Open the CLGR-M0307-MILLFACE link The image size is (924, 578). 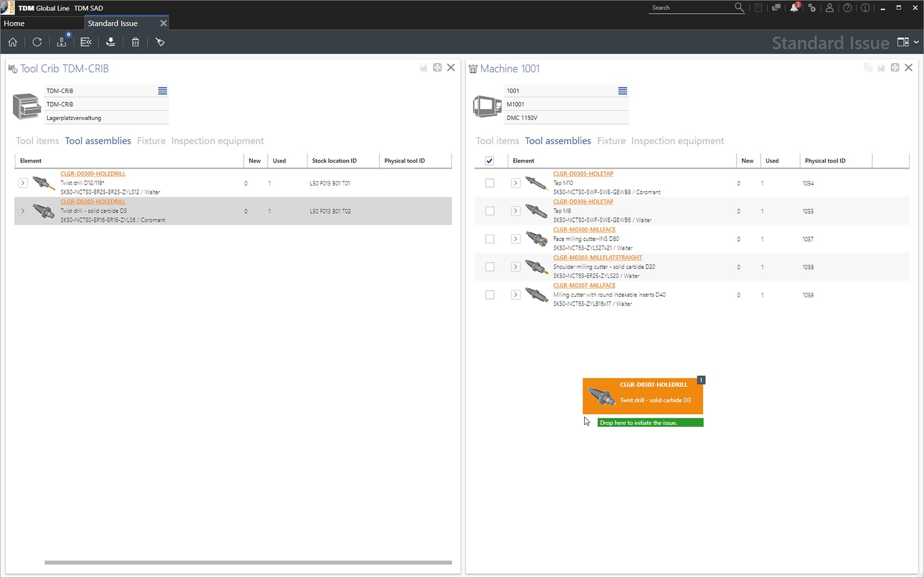point(585,286)
